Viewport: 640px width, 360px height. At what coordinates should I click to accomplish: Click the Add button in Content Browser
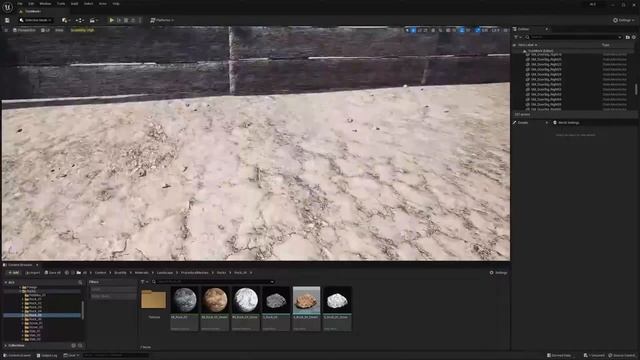pos(13,273)
